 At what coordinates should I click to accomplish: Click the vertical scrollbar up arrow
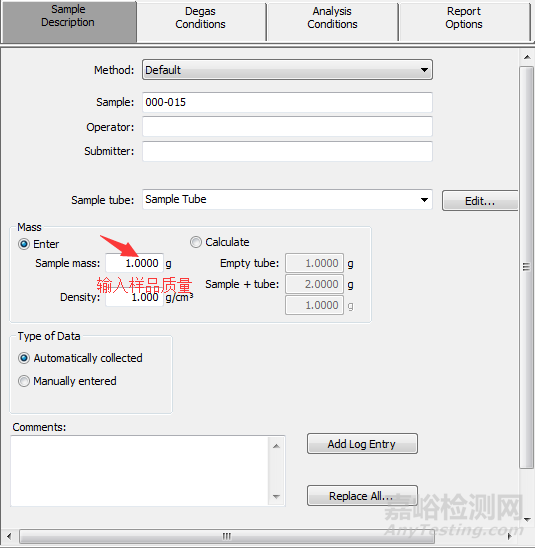[x=527, y=57]
